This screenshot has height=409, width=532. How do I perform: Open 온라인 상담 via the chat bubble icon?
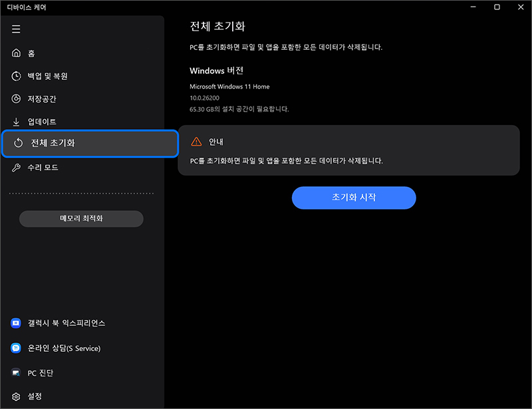(16, 348)
